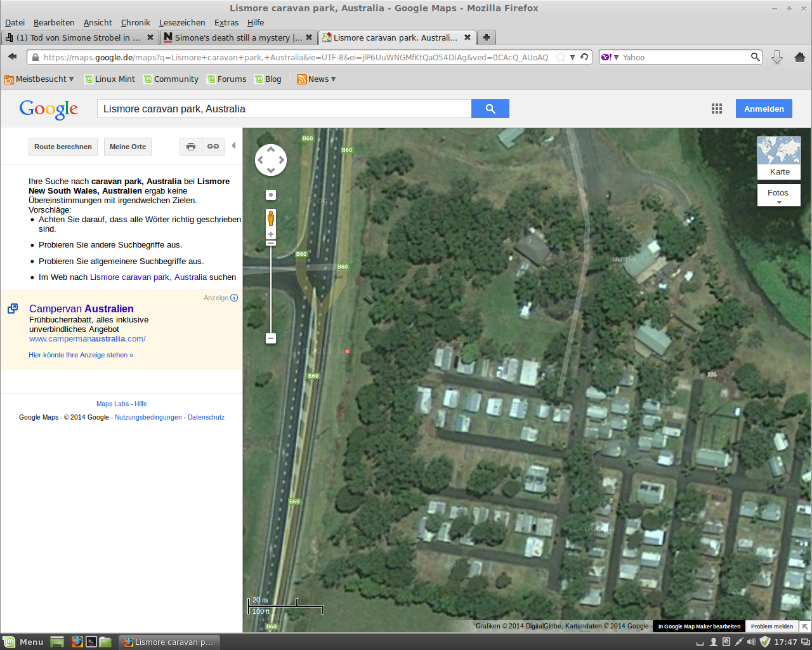Screen dimensions: 812x650
Task: Click the zoom-out minus on the map
Action: 271,338
